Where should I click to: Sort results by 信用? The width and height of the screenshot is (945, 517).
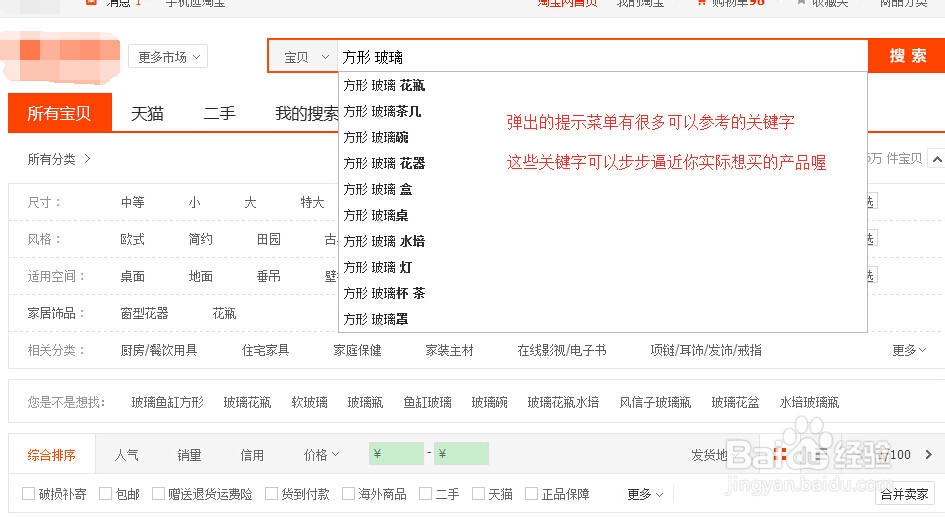(x=252, y=455)
